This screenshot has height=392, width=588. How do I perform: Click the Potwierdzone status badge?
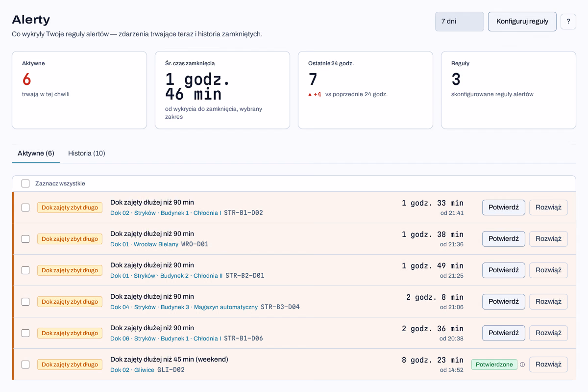pyautogui.click(x=494, y=365)
